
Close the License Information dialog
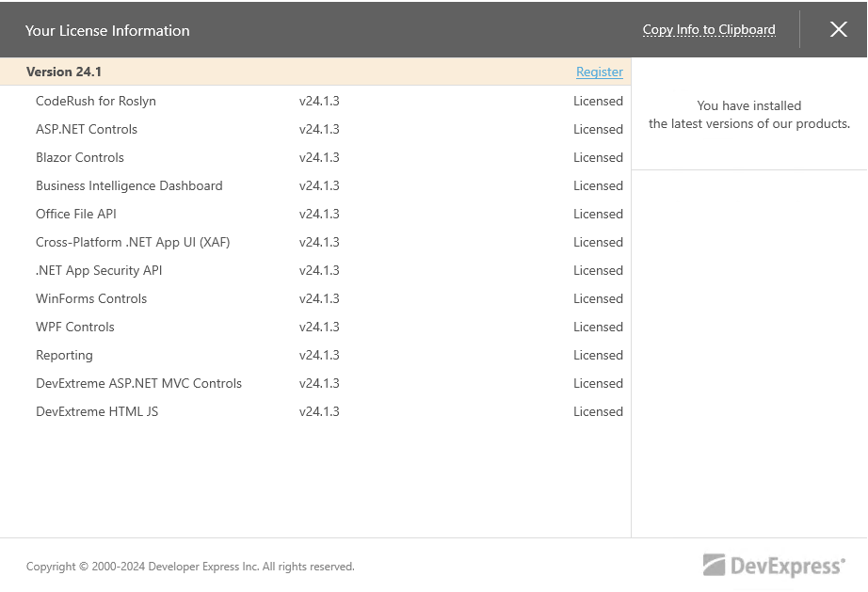tap(839, 29)
